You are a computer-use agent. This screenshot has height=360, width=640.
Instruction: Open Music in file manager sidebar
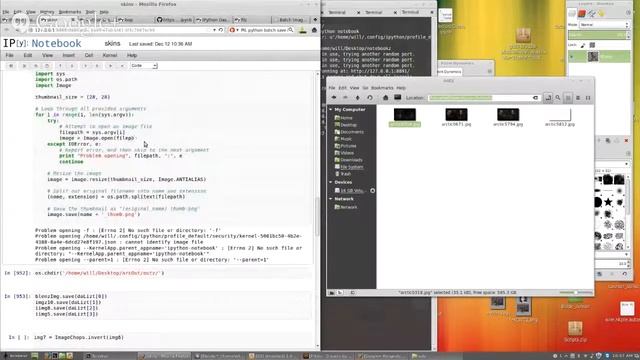pyautogui.click(x=343, y=139)
